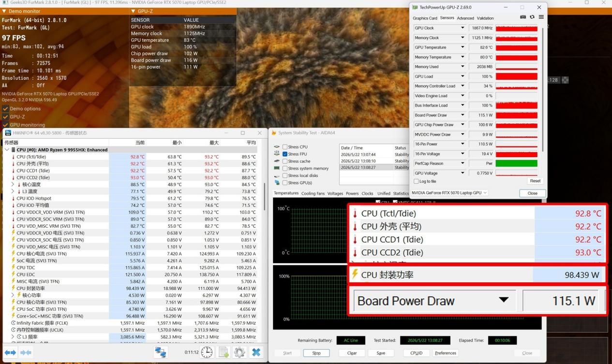This screenshot has width=612, height=364.
Task: Close HWiNFO sensors with blue X icon
Action: (256, 352)
